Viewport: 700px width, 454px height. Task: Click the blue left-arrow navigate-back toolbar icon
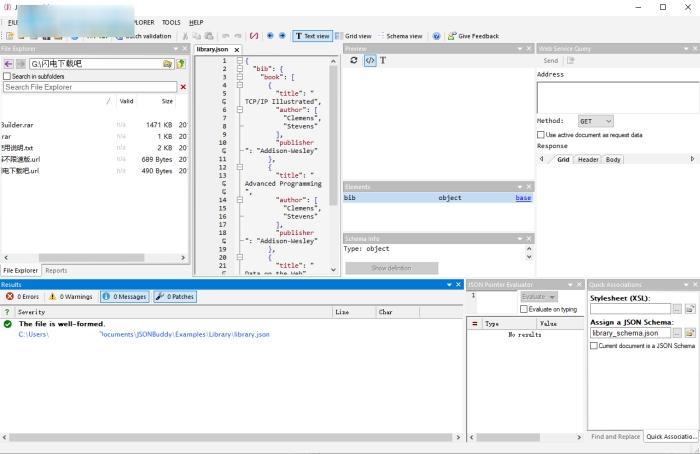point(270,36)
